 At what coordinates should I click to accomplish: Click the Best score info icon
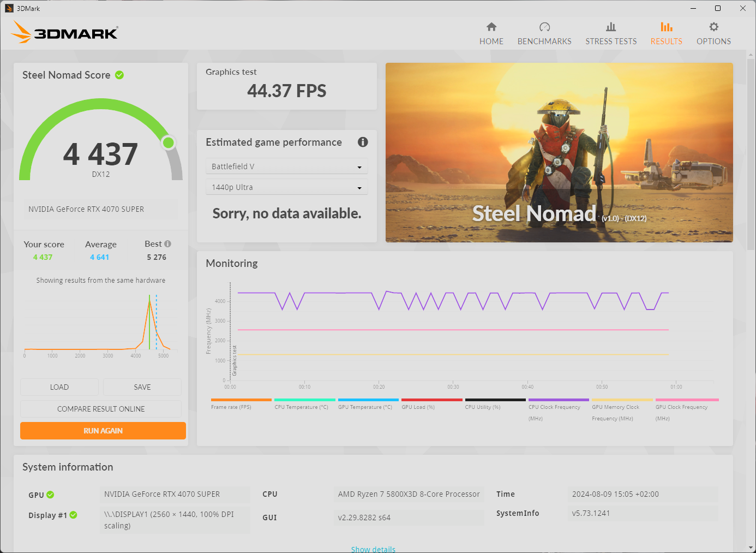point(167,244)
